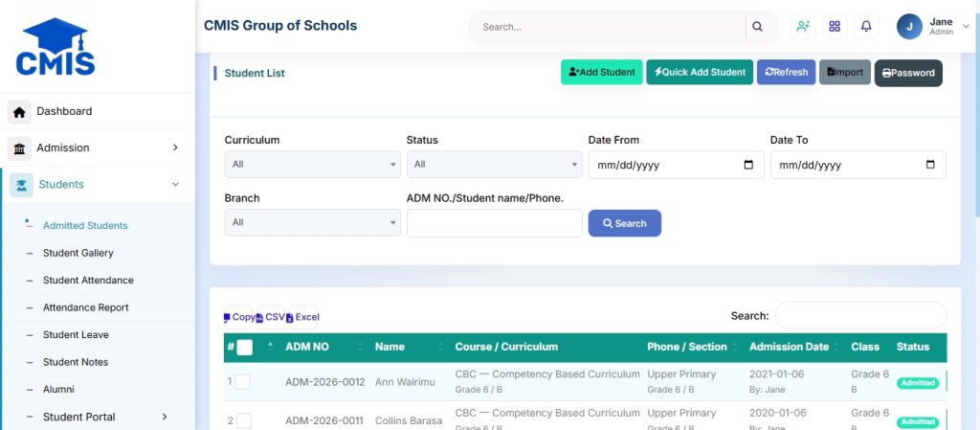Click the magnifier icon in top search bar
Viewport: 980px width, 430px height.
[757, 27]
